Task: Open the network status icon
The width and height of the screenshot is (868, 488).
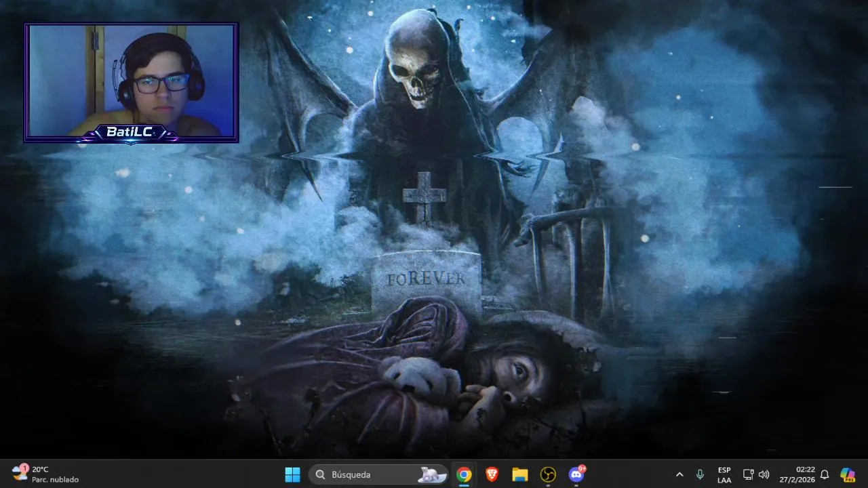Action: (x=748, y=474)
